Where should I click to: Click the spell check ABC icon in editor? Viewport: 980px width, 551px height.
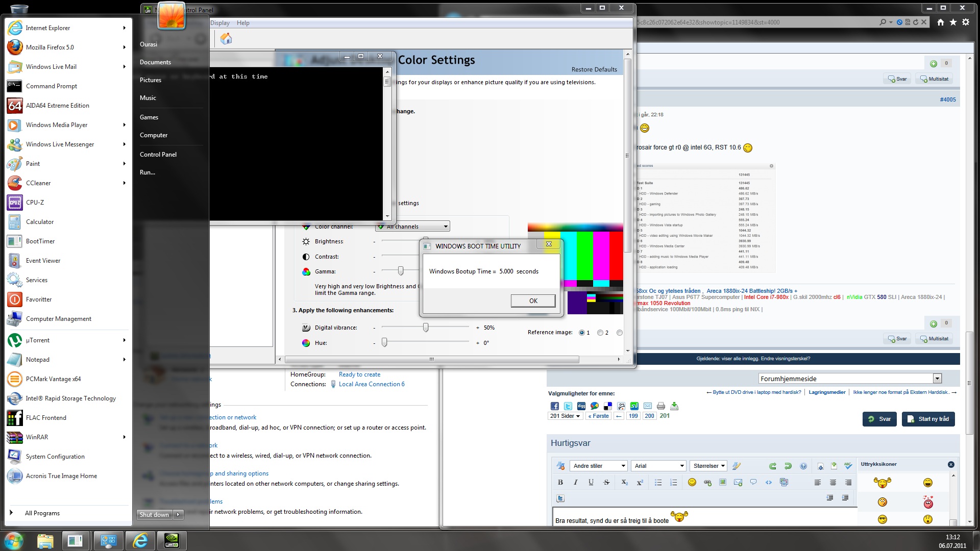tap(848, 466)
